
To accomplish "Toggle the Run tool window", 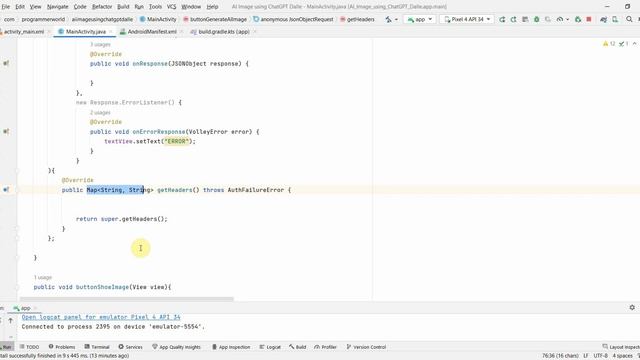I will click(7, 347).
